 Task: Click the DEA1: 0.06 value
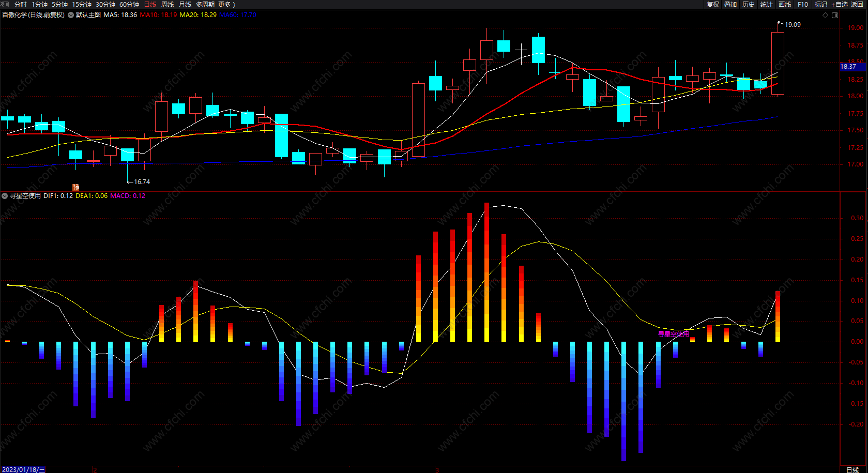[92, 196]
